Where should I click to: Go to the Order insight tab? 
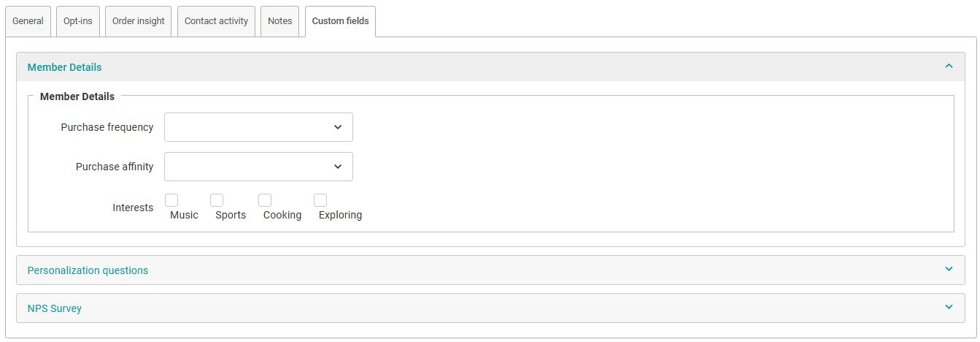coord(139,21)
